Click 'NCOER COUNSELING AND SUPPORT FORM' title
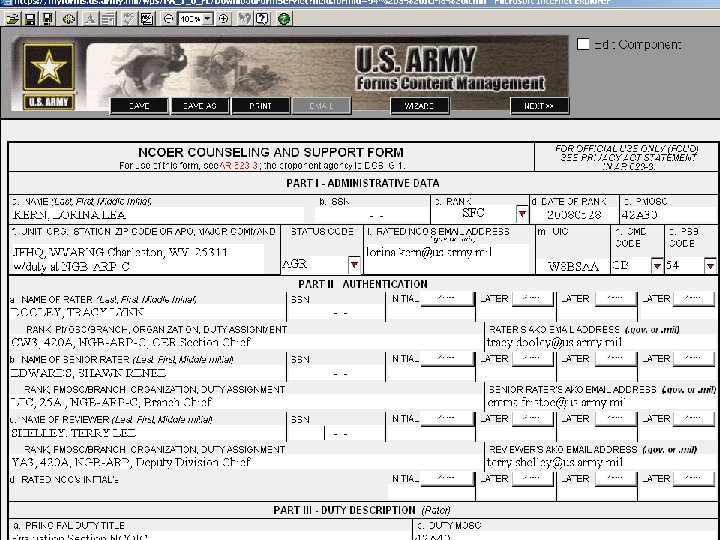 pyautogui.click(x=271, y=152)
